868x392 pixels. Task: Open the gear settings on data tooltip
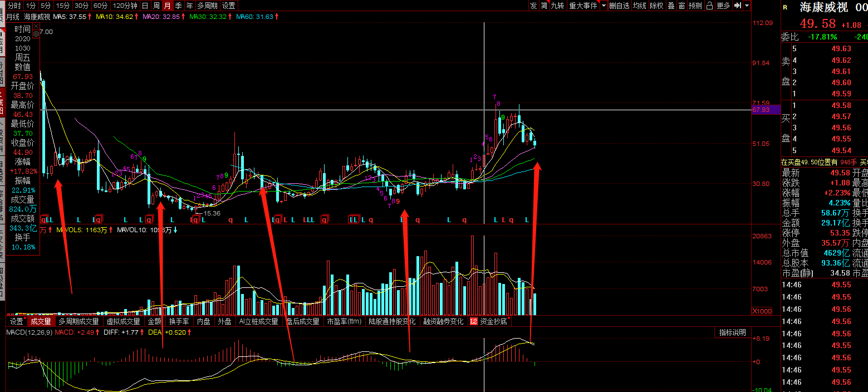click(36, 34)
